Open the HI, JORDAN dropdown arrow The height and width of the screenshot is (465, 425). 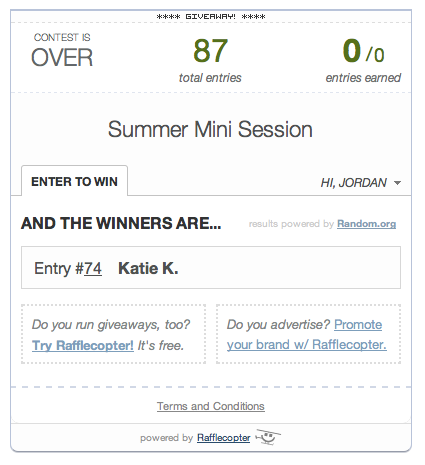click(397, 183)
